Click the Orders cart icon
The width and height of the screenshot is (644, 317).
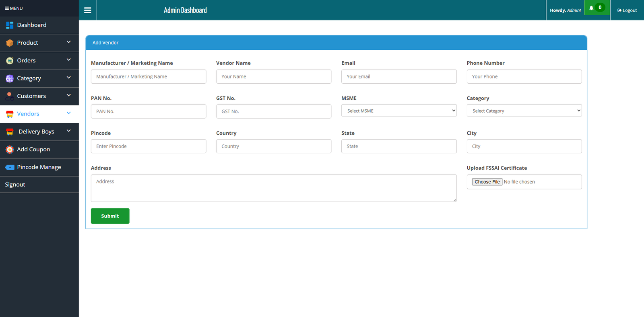(x=10, y=61)
